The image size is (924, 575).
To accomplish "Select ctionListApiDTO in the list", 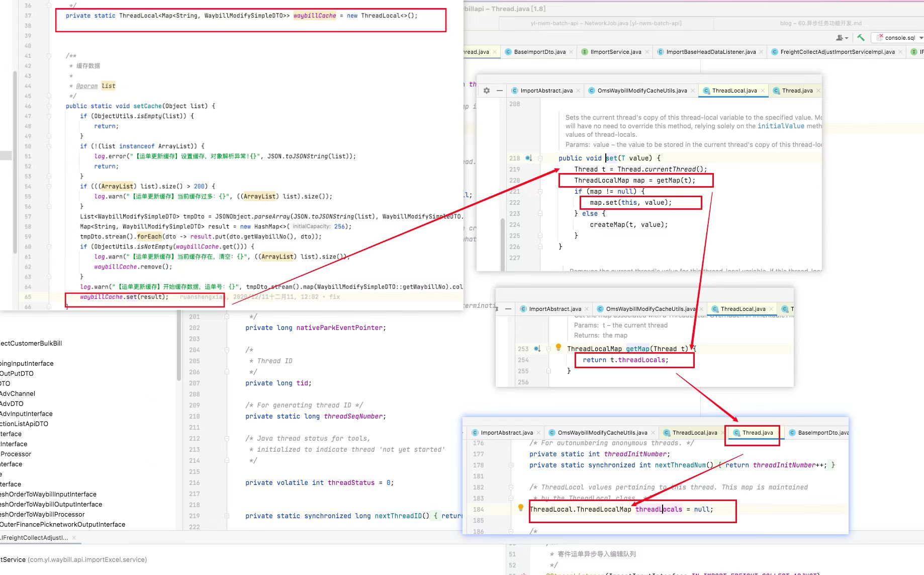I will point(24,424).
